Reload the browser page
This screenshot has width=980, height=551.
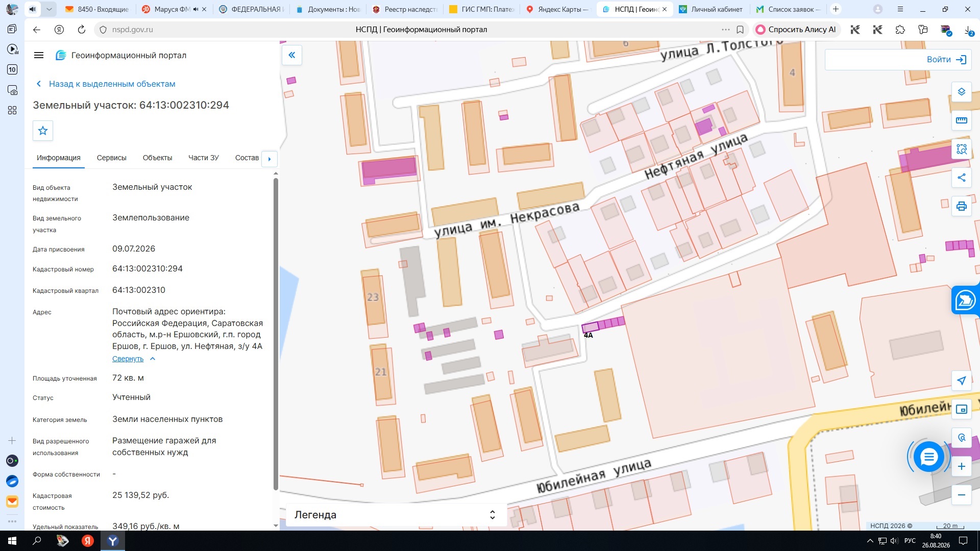pyautogui.click(x=81, y=30)
